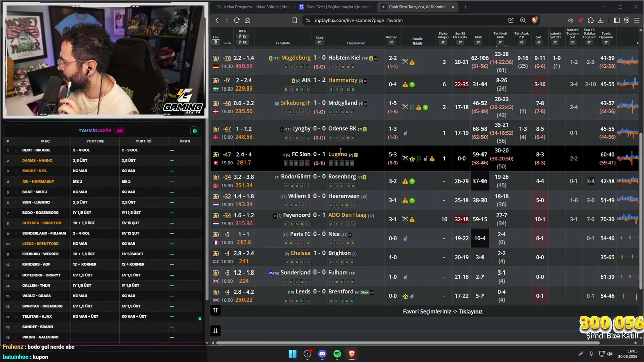Open the Nasıl? analysis help link
644x362 pixels.
(x=417, y=43)
